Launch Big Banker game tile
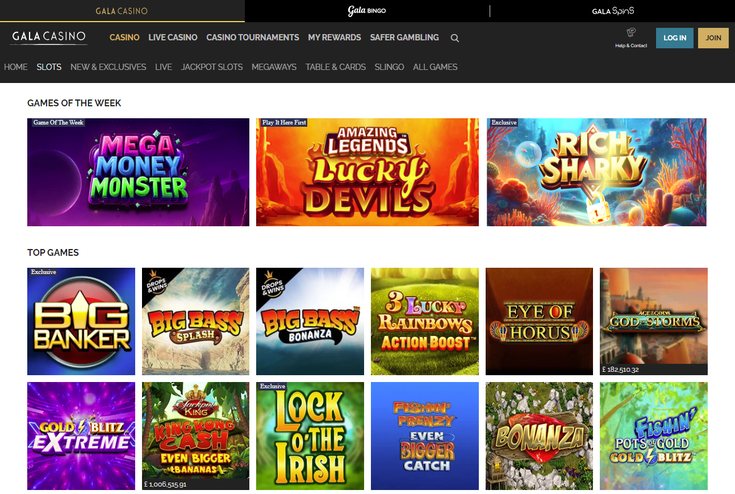Screen dimensions: 735x494 tap(81, 321)
